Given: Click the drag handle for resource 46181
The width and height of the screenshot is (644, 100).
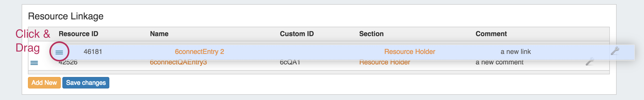Looking at the screenshot, I should pos(59,52).
